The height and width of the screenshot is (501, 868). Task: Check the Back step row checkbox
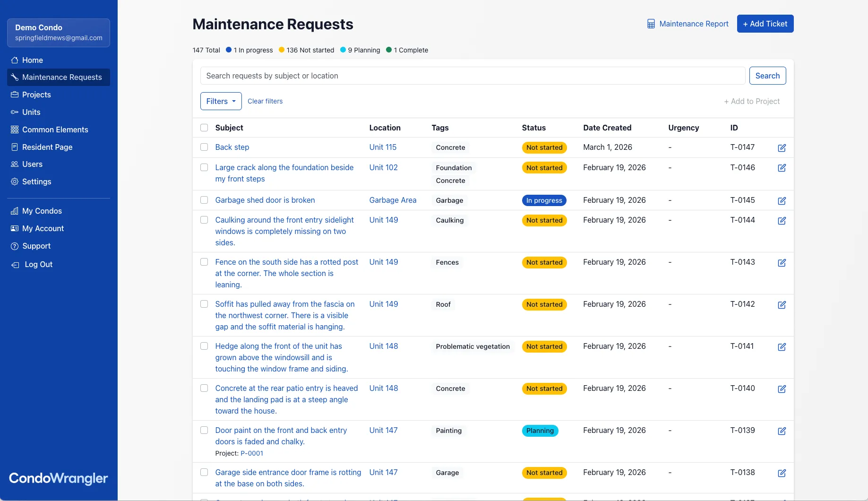click(204, 147)
